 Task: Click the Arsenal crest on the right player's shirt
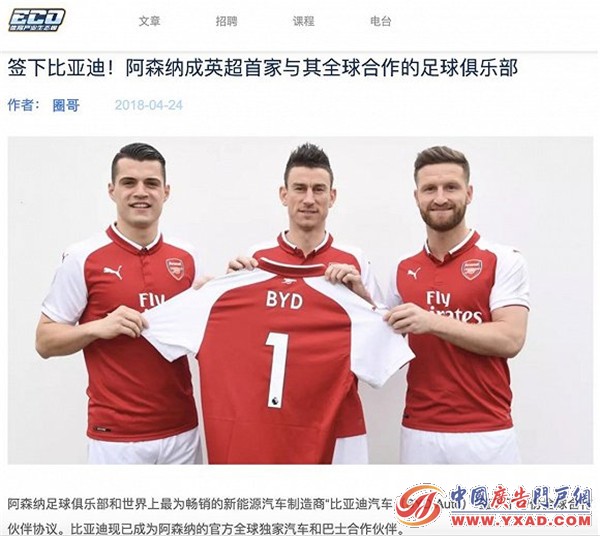coord(472,270)
